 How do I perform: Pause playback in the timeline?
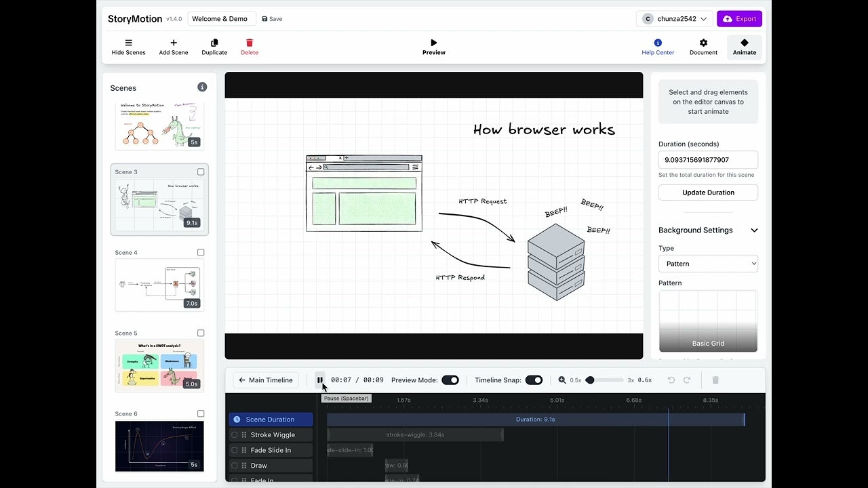tap(320, 380)
